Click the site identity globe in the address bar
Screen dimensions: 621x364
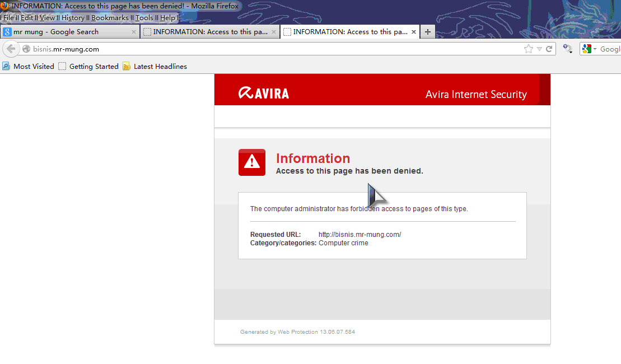26,49
